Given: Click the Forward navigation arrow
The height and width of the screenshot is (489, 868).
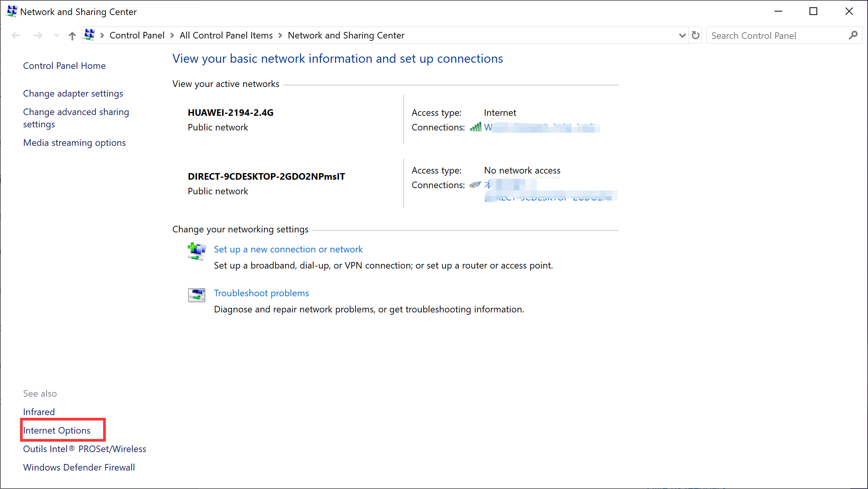Looking at the screenshot, I should (x=38, y=35).
